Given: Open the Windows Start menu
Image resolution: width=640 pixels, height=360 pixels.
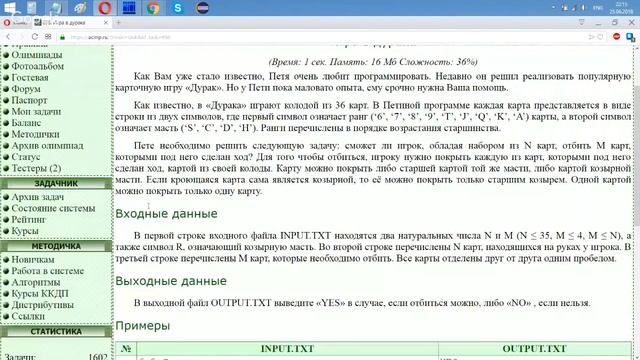Looking at the screenshot, I should tap(9, 7).
